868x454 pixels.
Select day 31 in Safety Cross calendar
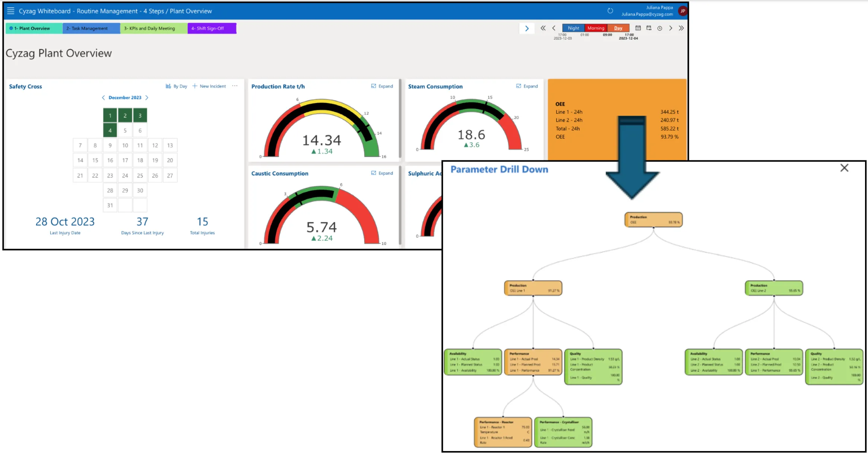pos(110,205)
